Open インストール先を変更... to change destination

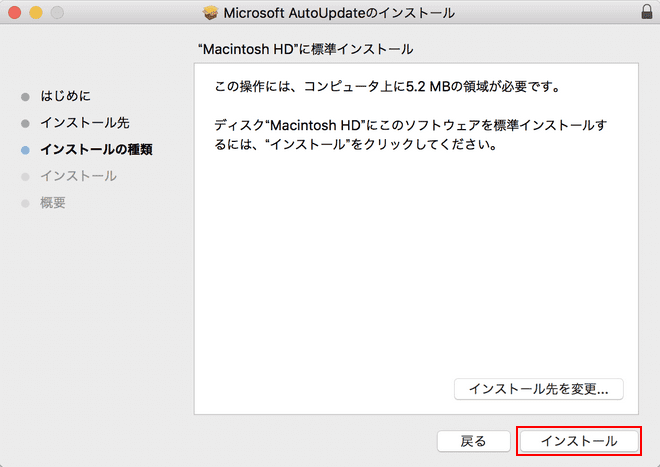click(x=538, y=389)
